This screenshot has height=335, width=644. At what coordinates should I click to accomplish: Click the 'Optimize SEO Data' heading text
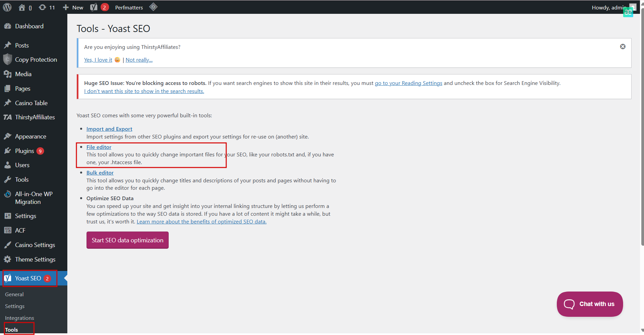point(110,198)
